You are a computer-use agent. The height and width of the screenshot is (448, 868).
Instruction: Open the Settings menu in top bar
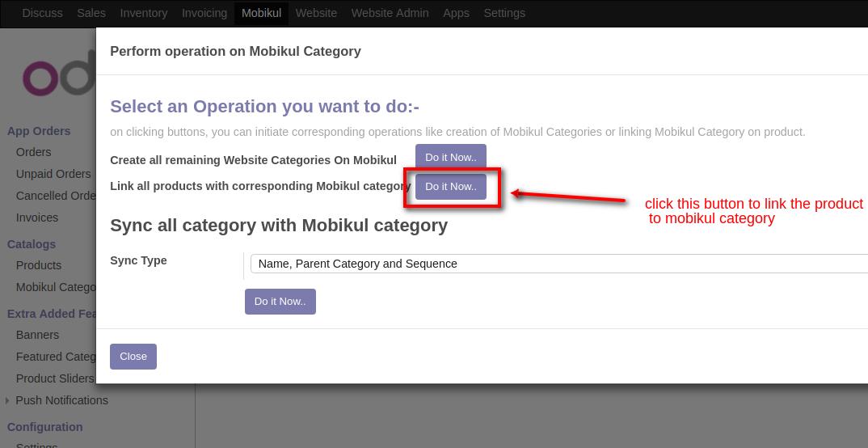click(x=504, y=13)
